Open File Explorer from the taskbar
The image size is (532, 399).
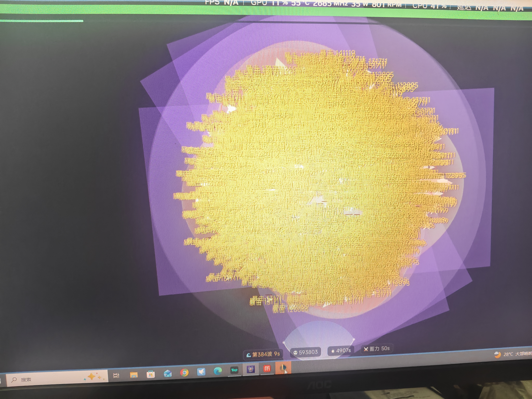coord(134,375)
